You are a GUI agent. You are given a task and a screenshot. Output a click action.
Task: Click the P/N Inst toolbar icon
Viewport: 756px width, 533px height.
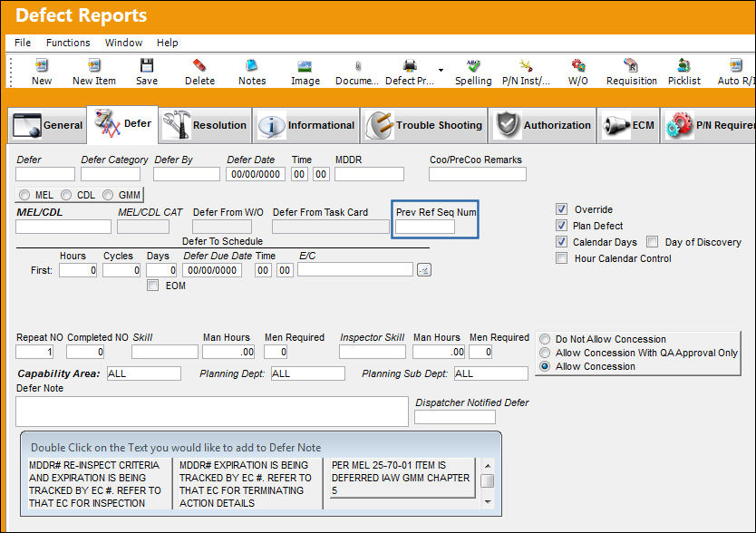click(526, 65)
